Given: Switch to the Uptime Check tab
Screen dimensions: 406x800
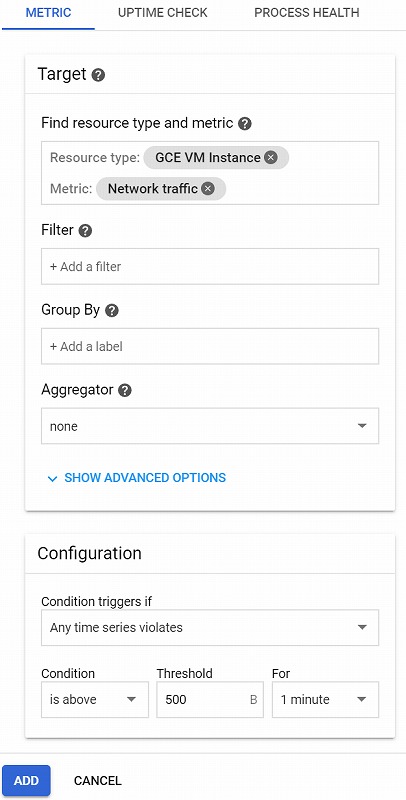Looking at the screenshot, I should point(163,13).
